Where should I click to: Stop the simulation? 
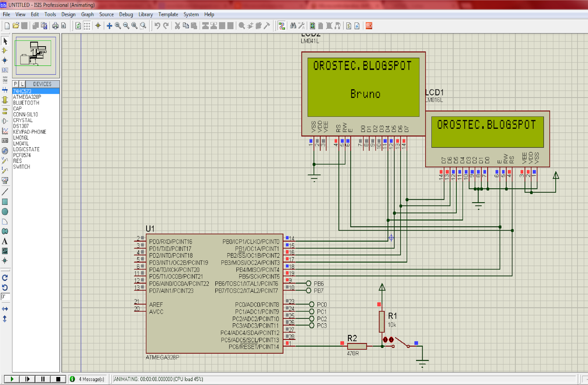(58, 379)
